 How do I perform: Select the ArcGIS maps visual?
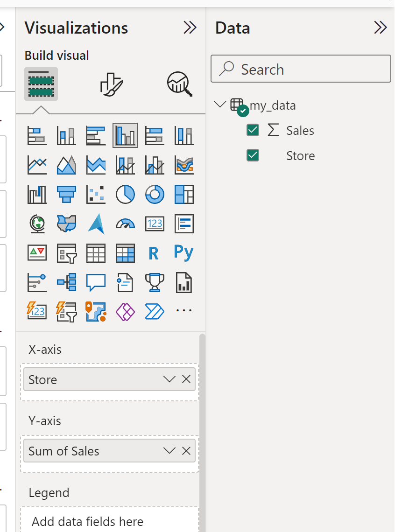coord(96,311)
